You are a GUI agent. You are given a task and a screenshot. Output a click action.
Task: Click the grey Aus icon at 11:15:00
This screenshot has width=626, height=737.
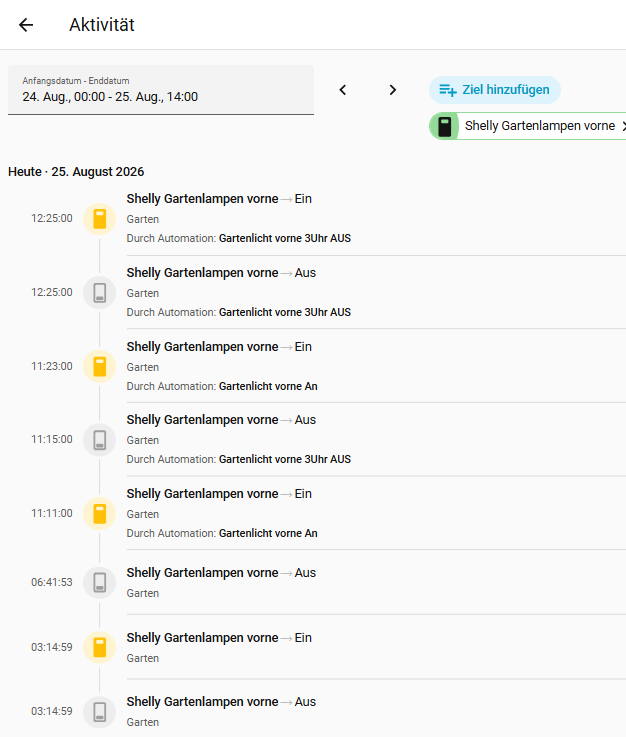(x=100, y=440)
